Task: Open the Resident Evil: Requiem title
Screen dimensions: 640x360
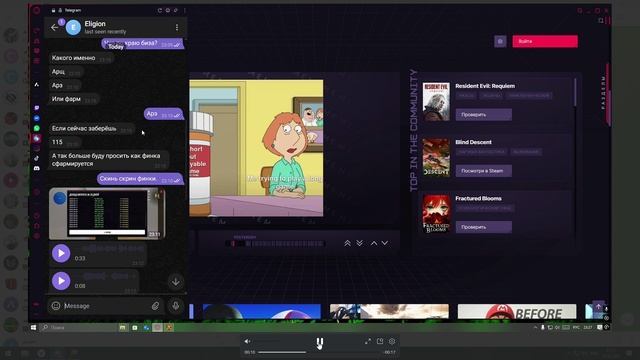Action: 485,86
